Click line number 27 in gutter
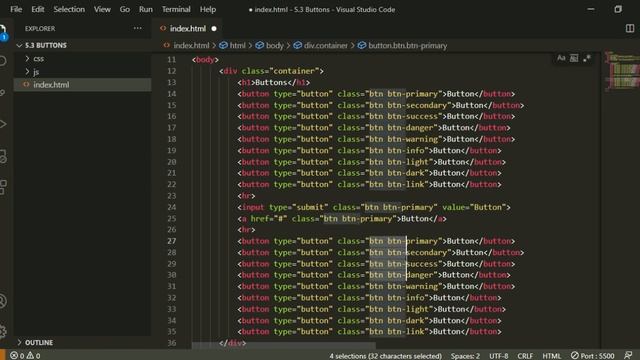This screenshot has width=640, height=360. click(171, 241)
